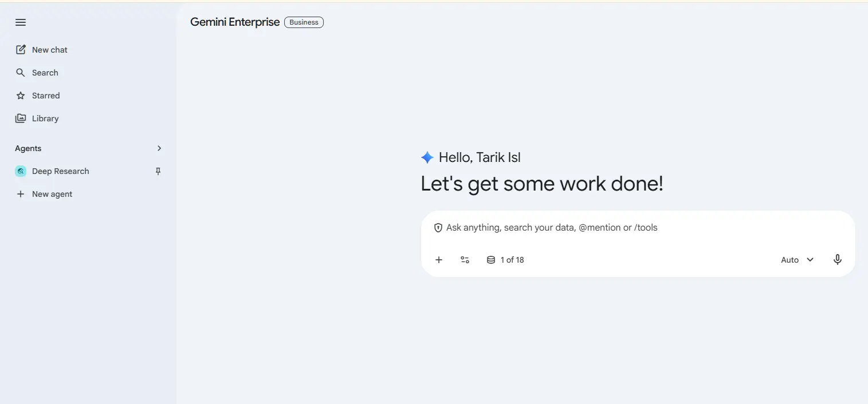Click the Deep Research agent icon
Image resolution: width=868 pixels, height=404 pixels.
[x=21, y=171]
